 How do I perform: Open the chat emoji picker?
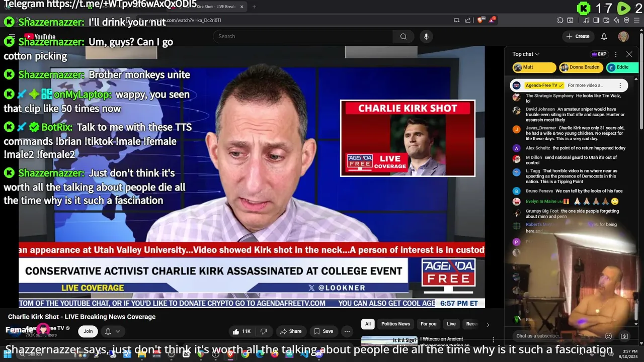608,336
